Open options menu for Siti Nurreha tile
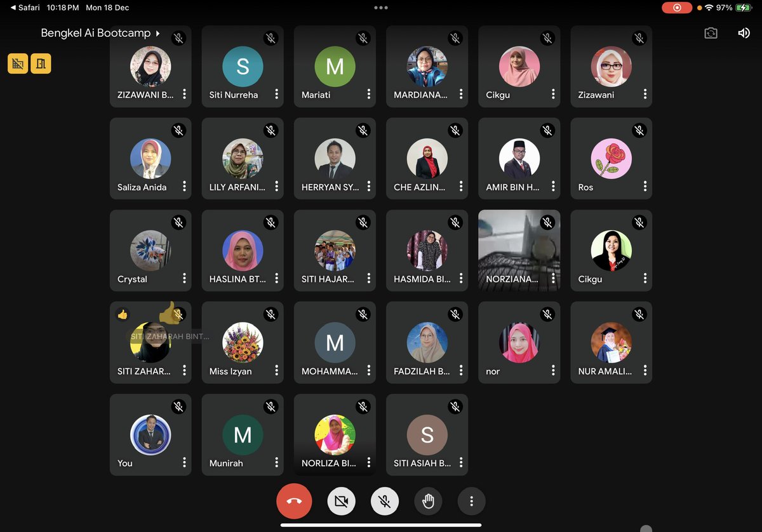The image size is (762, 532). (277, 94)
